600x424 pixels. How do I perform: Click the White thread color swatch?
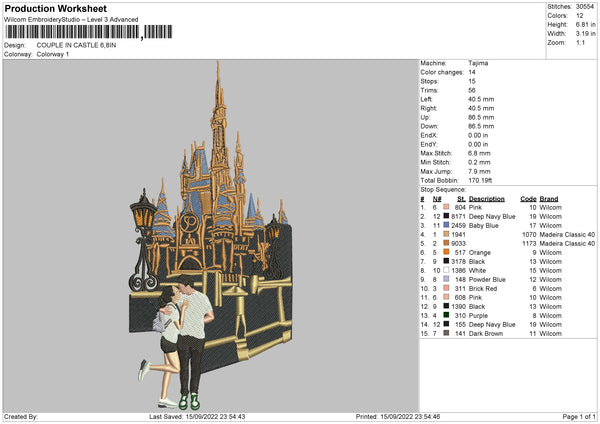446,270
